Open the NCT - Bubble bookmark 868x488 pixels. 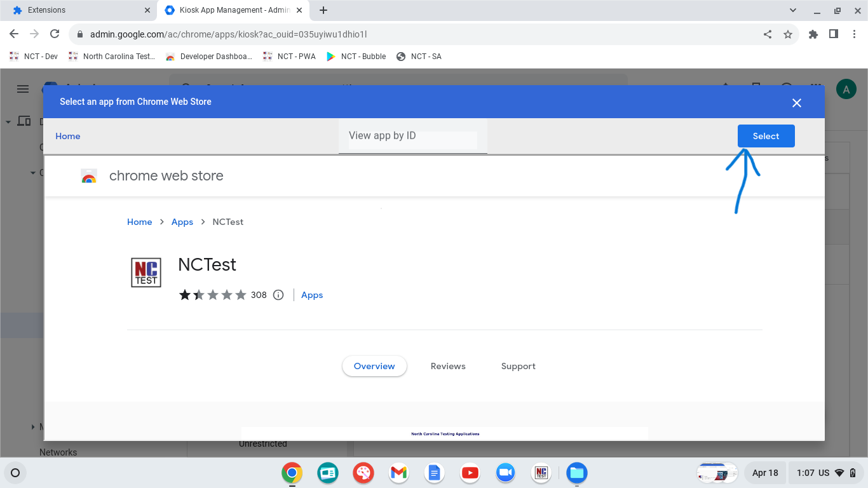coord(356,57)
